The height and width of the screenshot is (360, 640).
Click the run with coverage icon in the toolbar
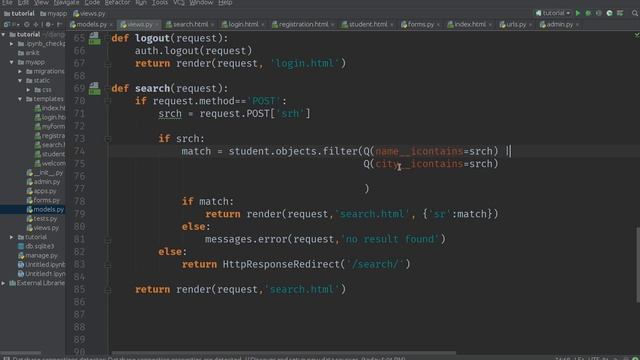tap(599, 13)
